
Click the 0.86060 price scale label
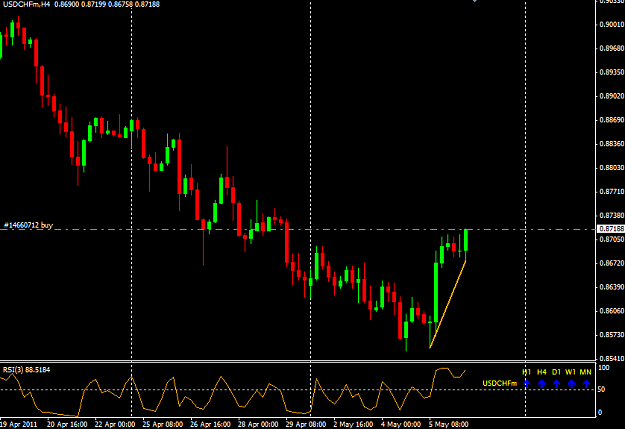[x=612, y=311]
